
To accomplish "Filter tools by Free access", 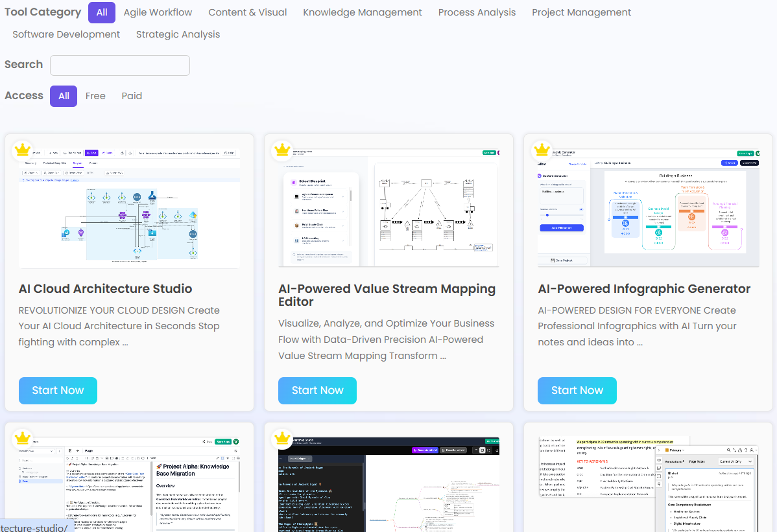I will coord(95,96).
